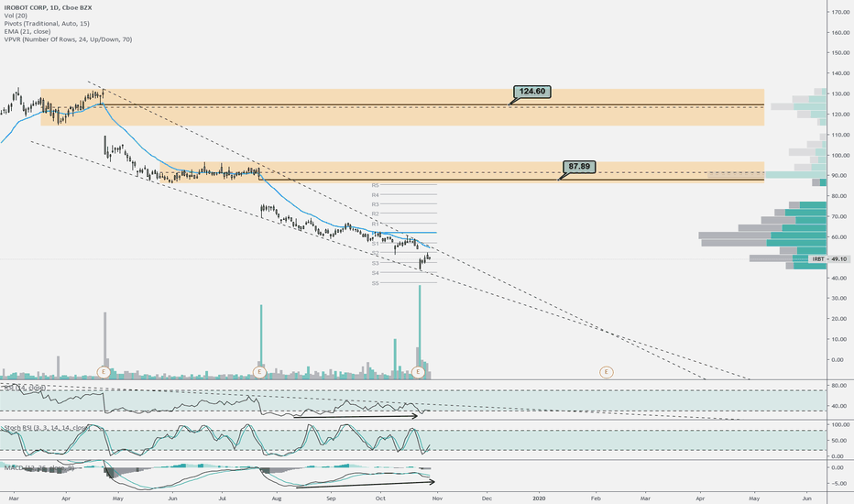Click the Dec label on the time axis
This screenshot has height=504, width=854.
coord(487,498)
